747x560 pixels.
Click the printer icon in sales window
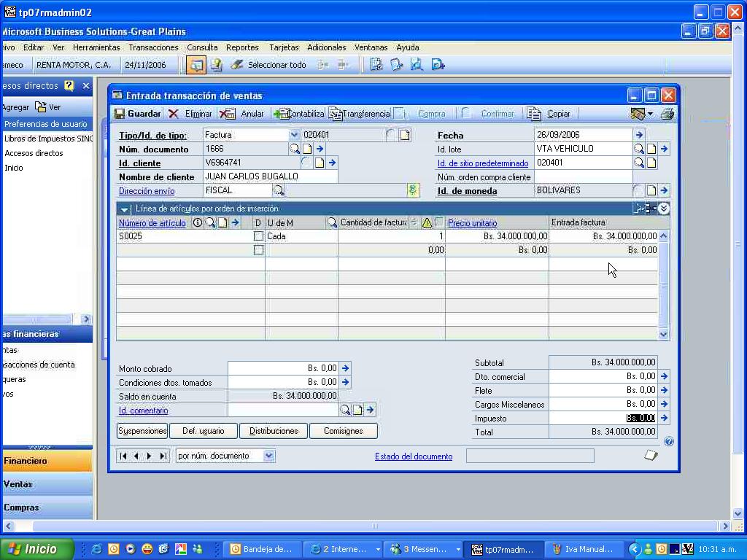click(667, 114)
